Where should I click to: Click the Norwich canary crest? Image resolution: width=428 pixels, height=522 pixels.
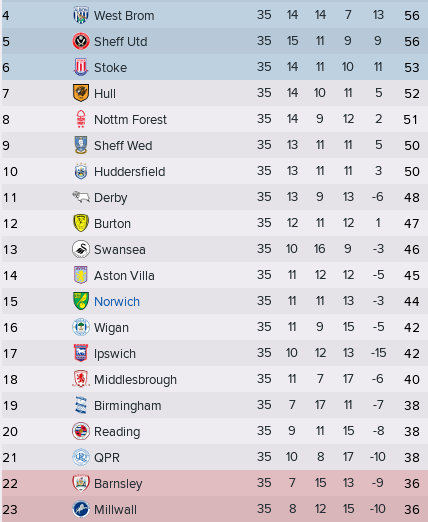click(x=81, y=301)
